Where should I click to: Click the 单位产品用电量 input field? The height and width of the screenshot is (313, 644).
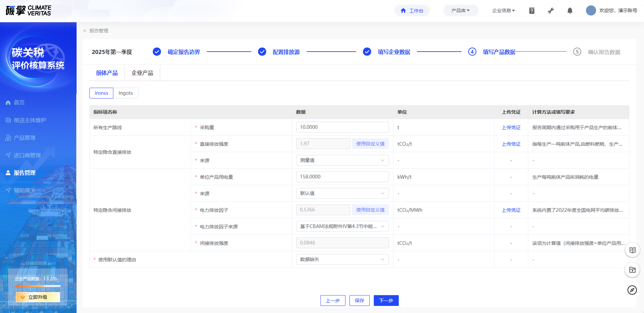[342, 177]
